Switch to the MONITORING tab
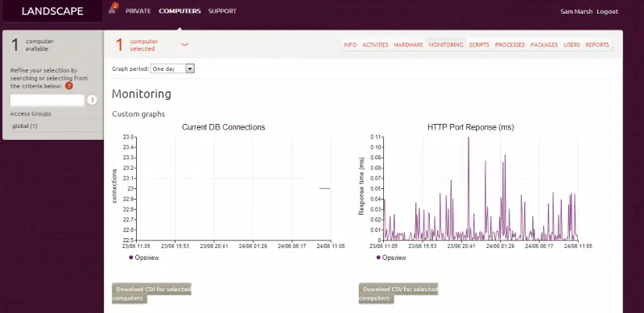The image size is (644, 313). pyautogui.click(x=446, y=45)
